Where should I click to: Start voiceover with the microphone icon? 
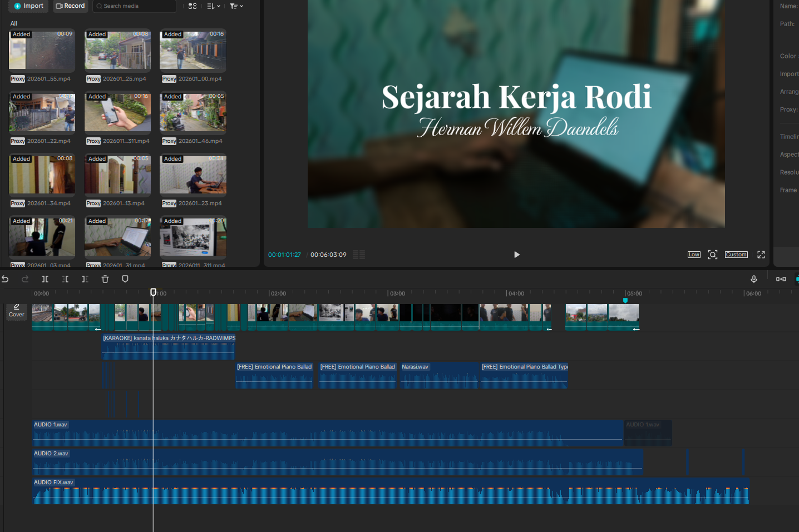pos(754,279)
